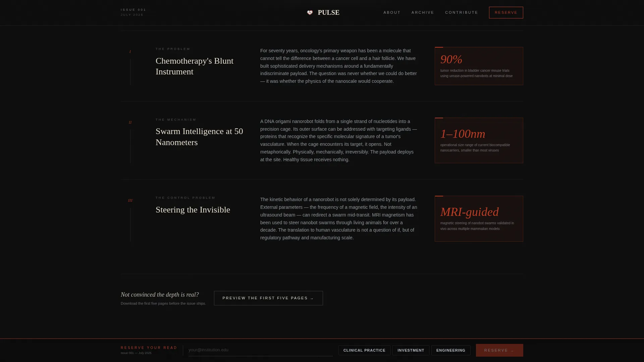Select the MRI-guided stat card
The width and height of the screenshot is (644, 362).
click(x=479, y=219)
